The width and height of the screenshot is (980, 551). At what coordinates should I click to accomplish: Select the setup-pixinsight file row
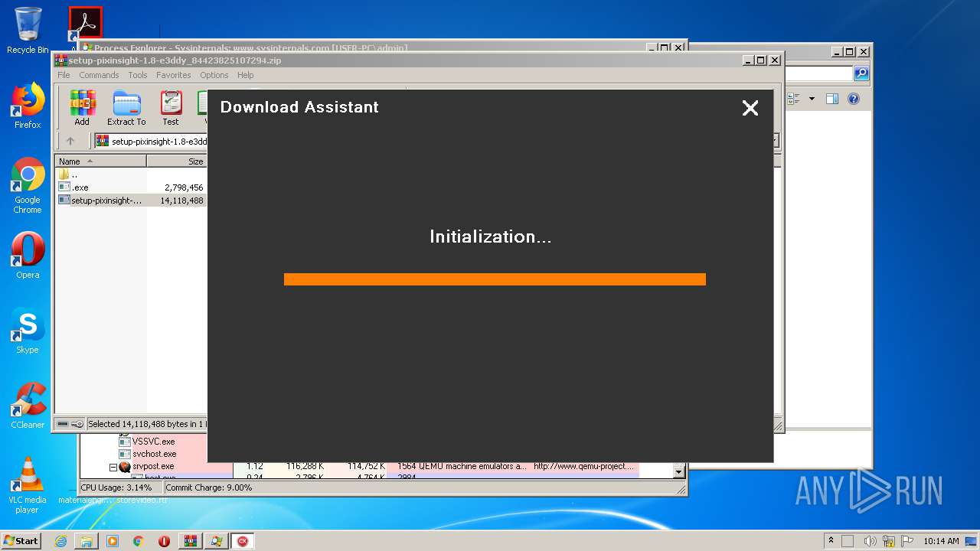131,201
